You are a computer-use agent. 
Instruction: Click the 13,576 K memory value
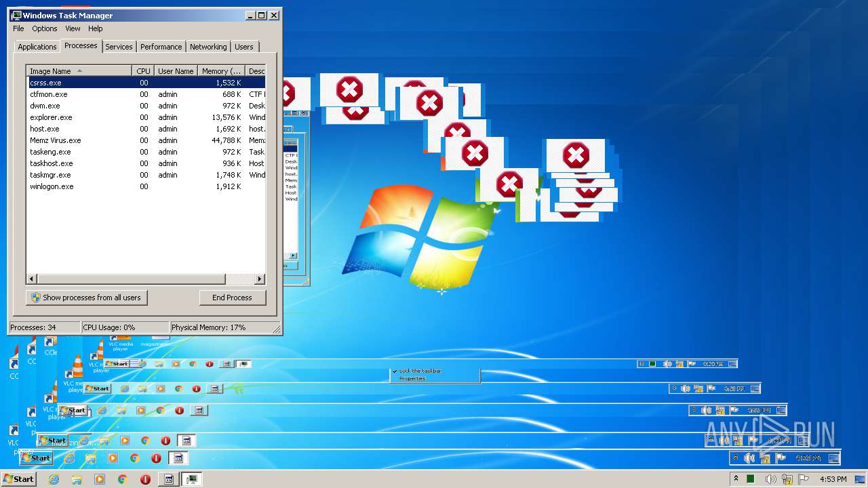click(226, 117)
